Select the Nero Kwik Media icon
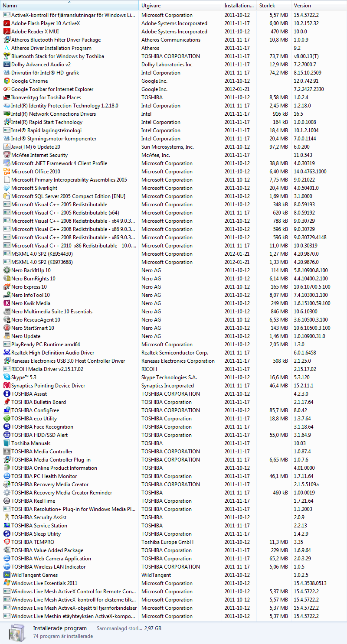The width and height of the screenshot is (347, 644). click(x=7, y=303)
